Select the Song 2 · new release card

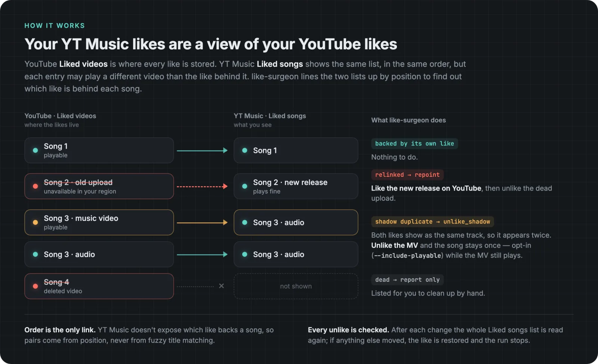(296, 186)
